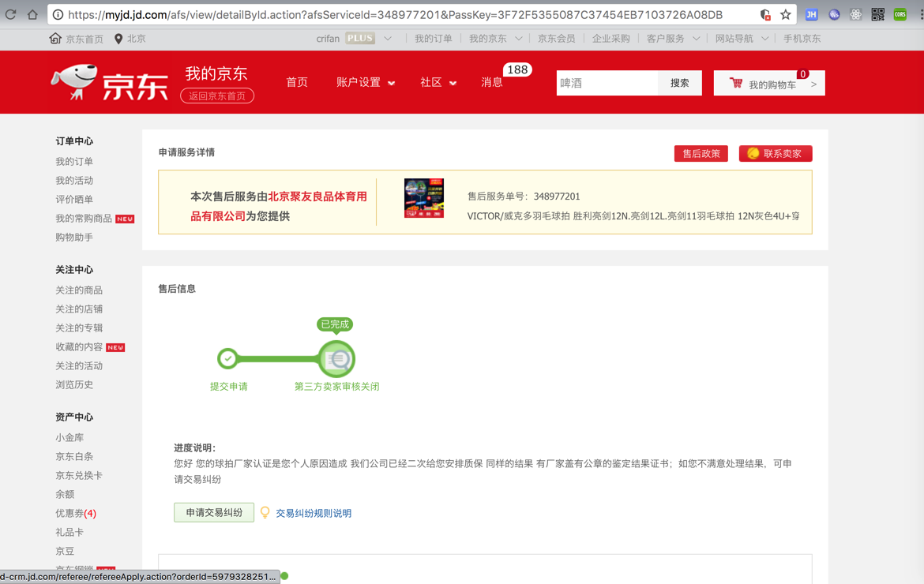Open the light bulb hint icon
Screen dimensions: 924x584
click(x=265, y=513)
